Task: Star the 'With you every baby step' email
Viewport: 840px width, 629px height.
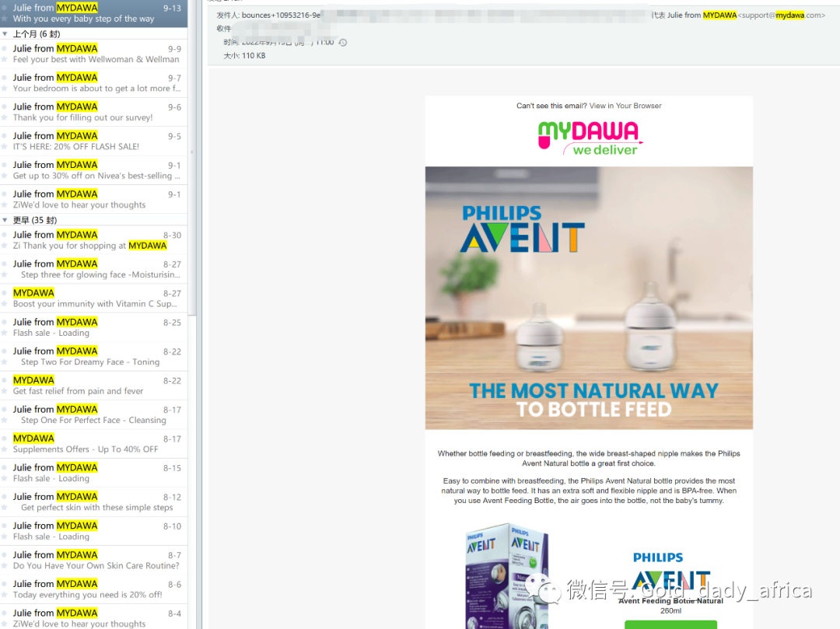Action: 5,19
